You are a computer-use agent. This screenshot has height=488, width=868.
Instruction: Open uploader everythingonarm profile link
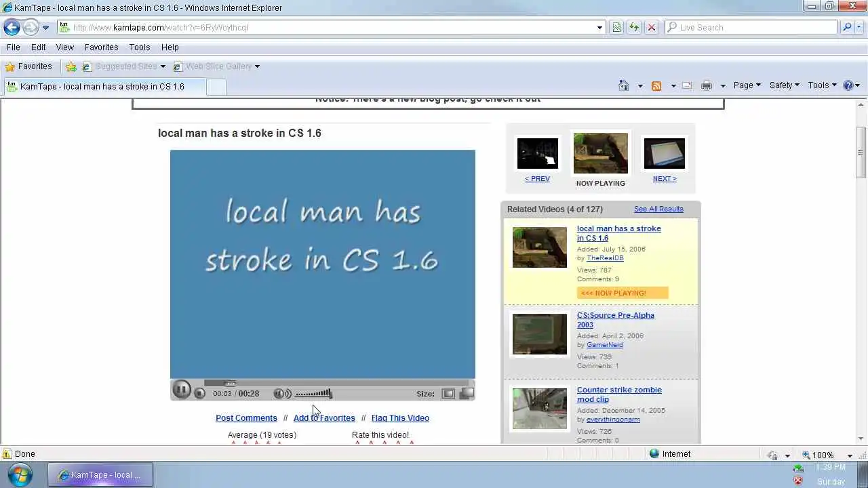click(x=613, y=420)
